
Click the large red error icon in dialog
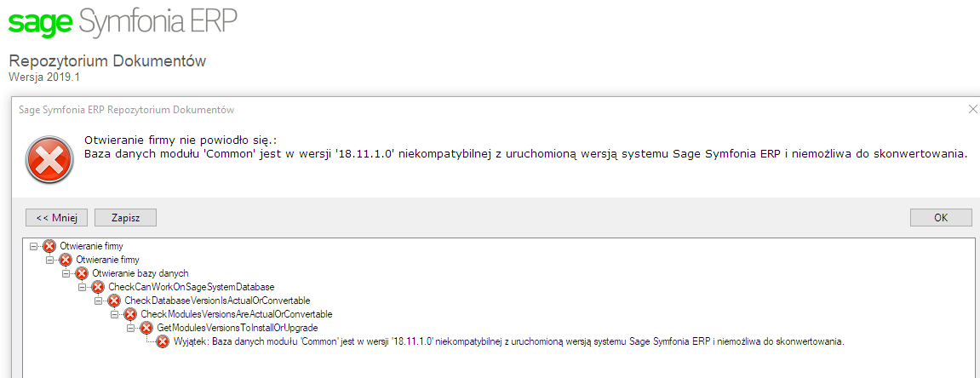click(49, 158)
